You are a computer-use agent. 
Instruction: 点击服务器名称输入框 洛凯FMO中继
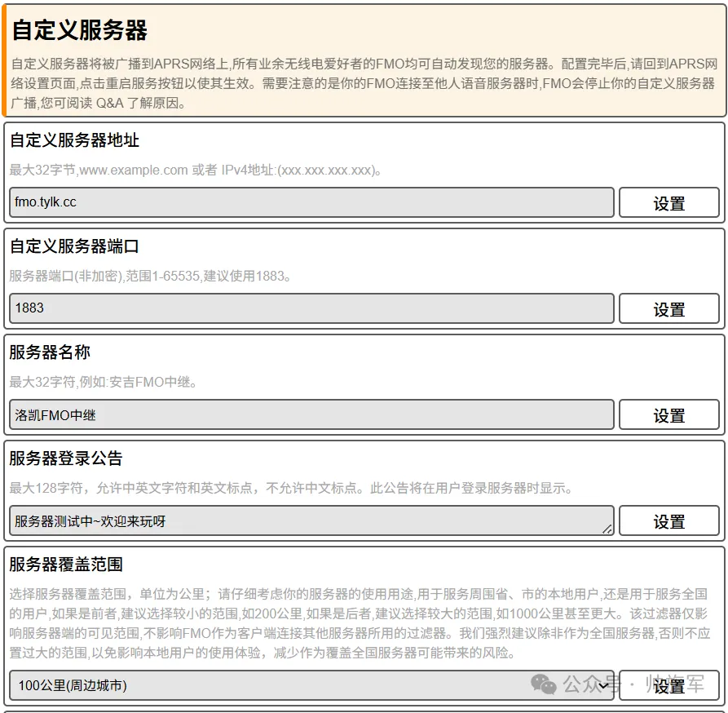click(x=310, y=414)
